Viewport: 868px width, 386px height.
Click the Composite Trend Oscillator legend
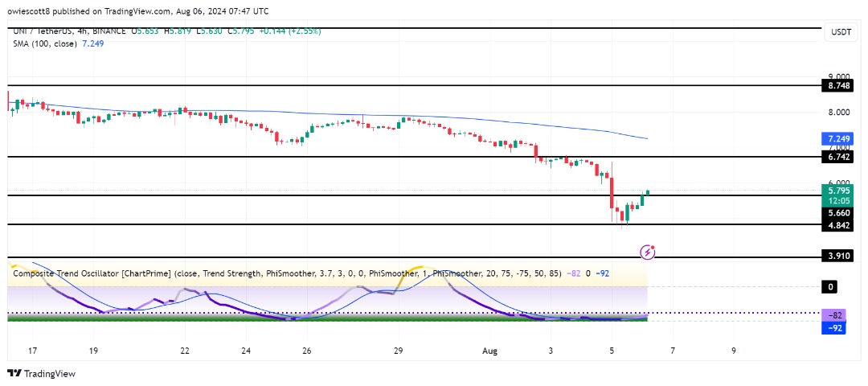point(310,273)
